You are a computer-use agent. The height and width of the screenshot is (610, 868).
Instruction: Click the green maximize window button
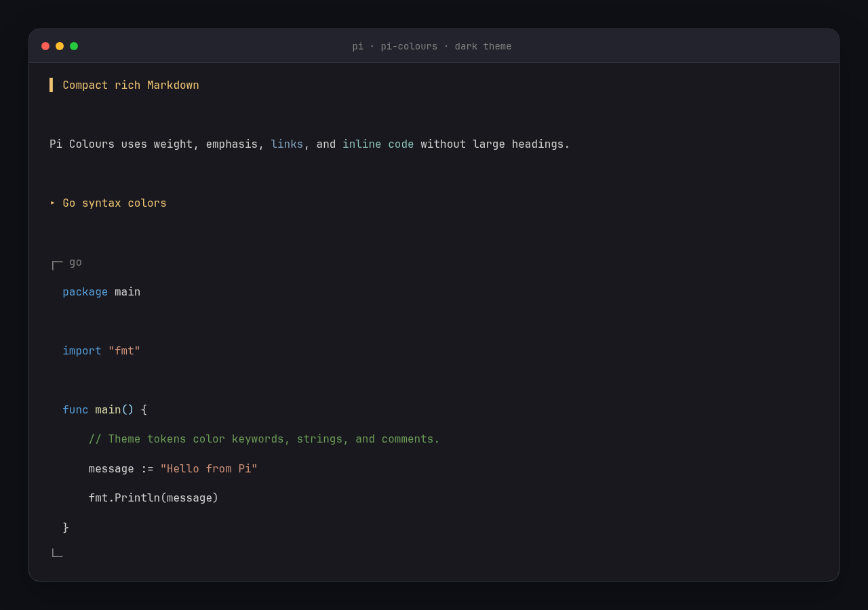click(x=74, y=46)
